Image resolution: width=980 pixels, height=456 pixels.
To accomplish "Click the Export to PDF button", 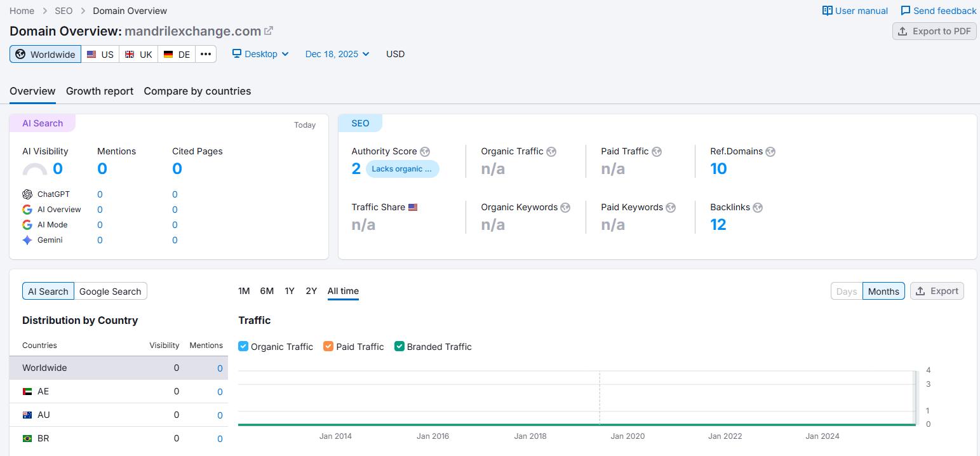I will [x=934, y=31].
